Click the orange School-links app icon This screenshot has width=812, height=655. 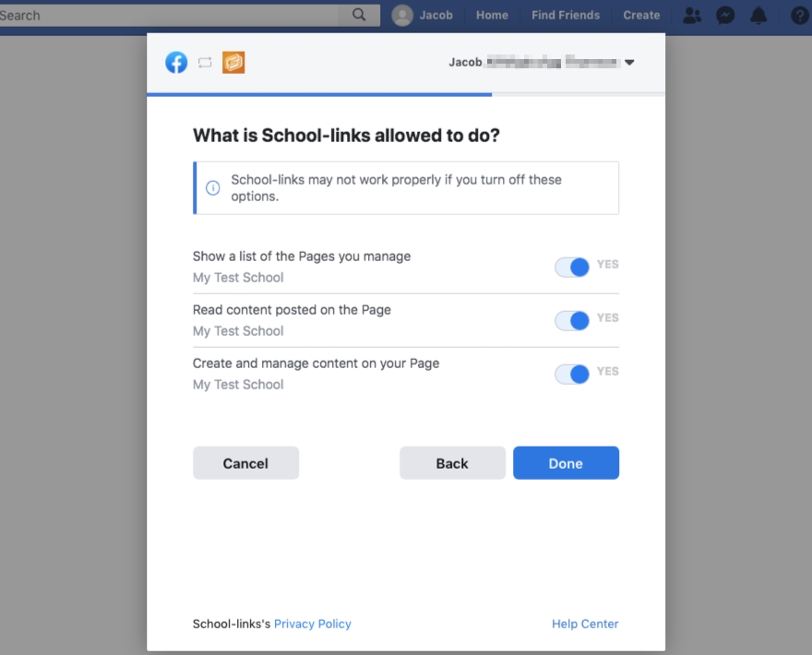[233, 63]
